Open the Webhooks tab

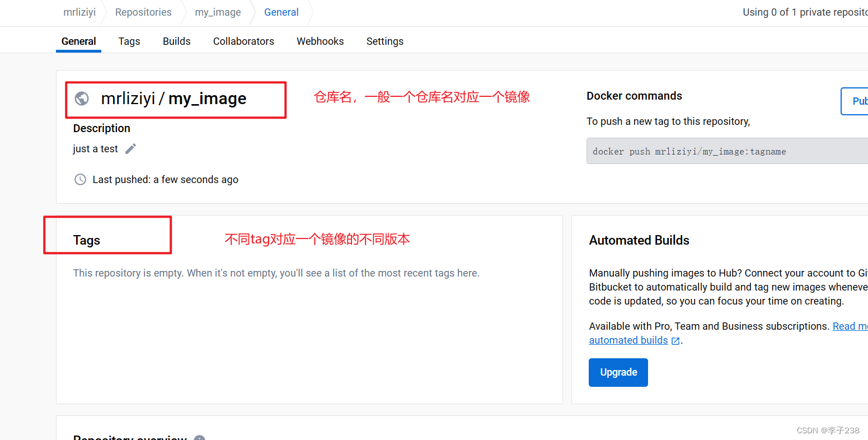(320, 41)
